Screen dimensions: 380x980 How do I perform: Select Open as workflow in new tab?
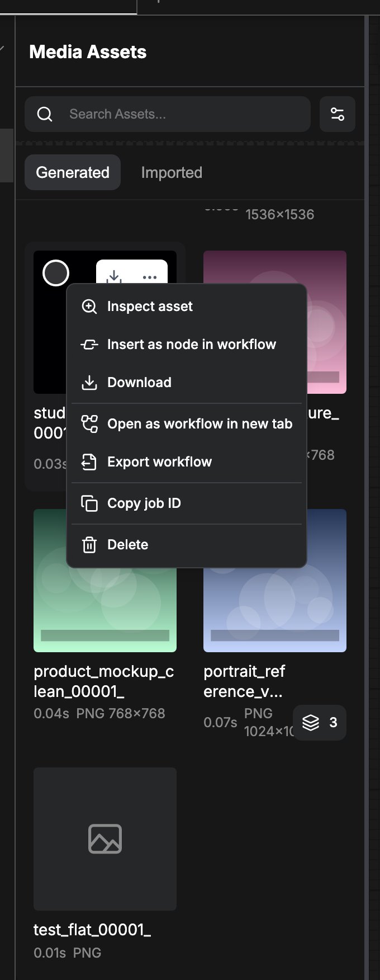[187, 423]
